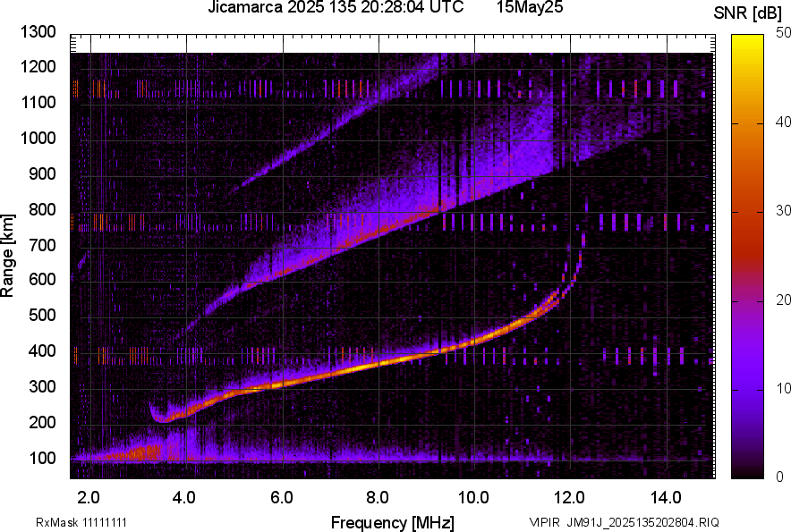Click the SNR [dB] colorbar title
Image resolution: width=791 pixels, height=532 pixels.
[x=747, y=13]
